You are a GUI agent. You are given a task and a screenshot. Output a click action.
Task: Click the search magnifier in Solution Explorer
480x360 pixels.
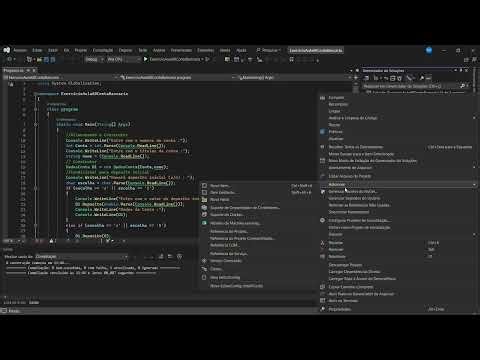pyautogui.click(x=462, y=86)
